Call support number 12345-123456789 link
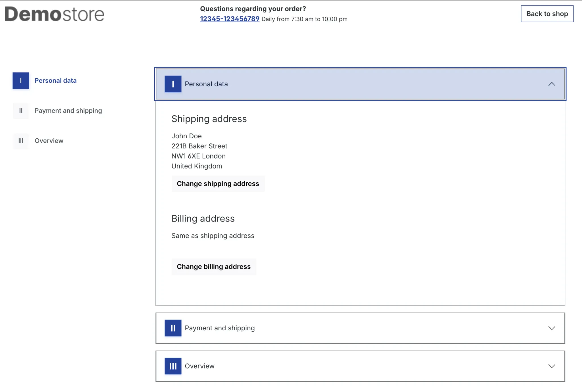The height and width of the screenshot is (392, 582). [230, 19]
